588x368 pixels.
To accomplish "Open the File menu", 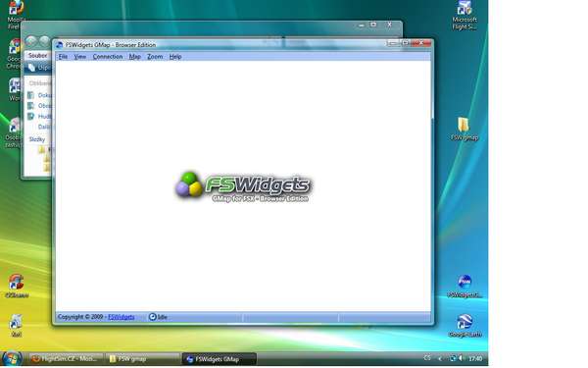I will (63, 57).
